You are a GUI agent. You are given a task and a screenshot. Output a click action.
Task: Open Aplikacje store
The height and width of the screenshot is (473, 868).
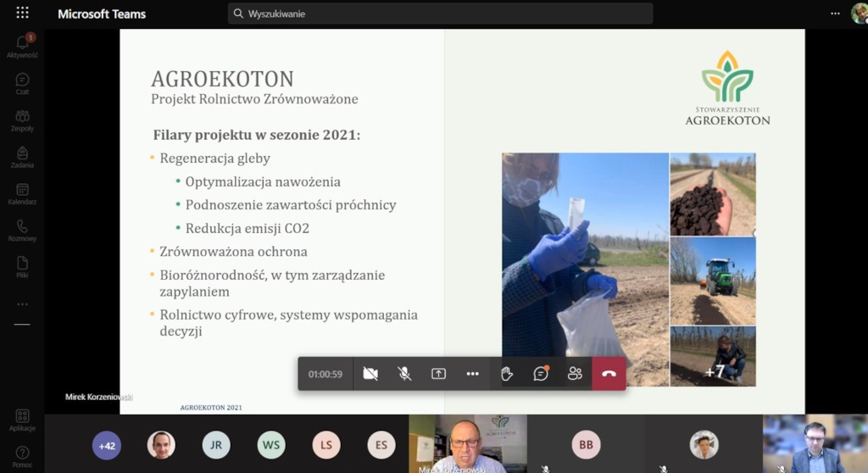[22, 420]
